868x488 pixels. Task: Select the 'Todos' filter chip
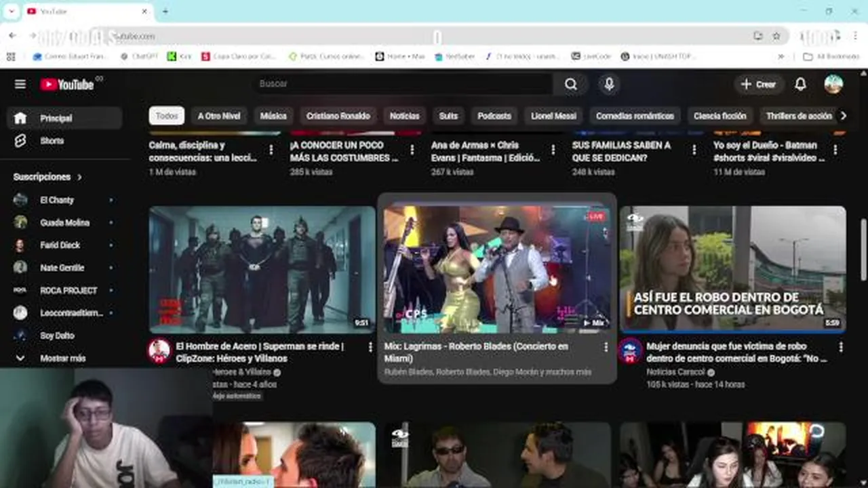(167, 116)
